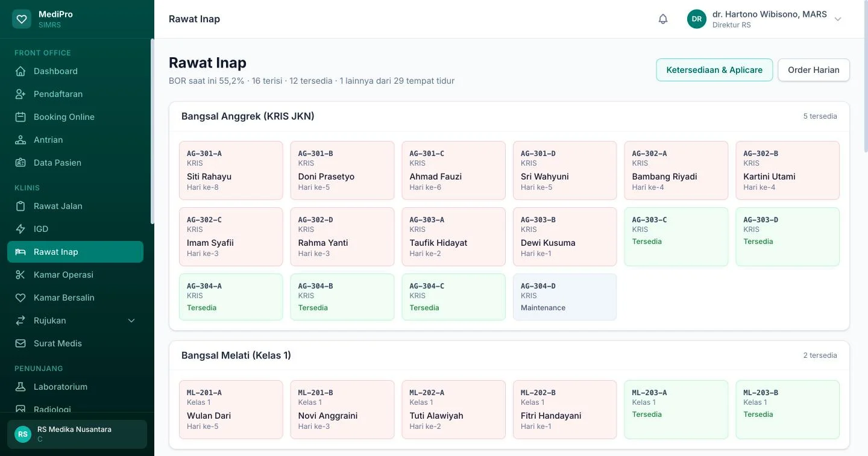The height and width of the screenshot is (456, 868).
Task: Open the user profile dropdown chevron
Action: click(838, 19)
